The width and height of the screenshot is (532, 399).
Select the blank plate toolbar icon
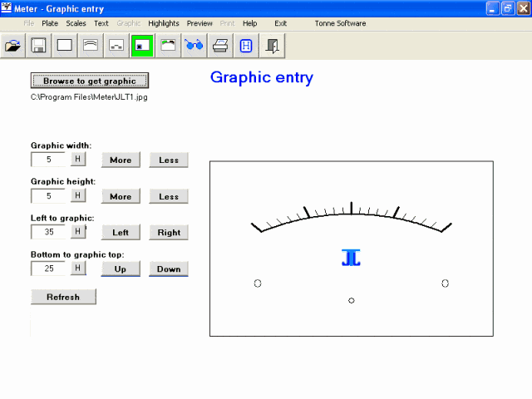click(x=64, y=46)
